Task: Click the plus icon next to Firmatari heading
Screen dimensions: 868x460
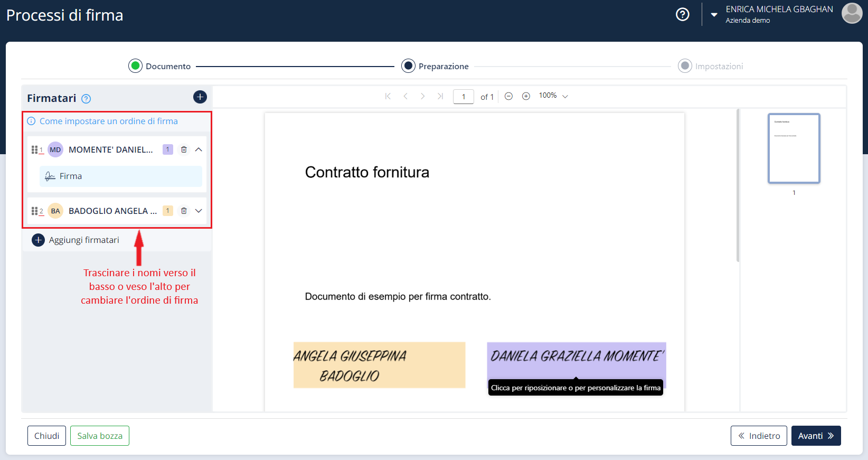Action: coord(200,97)
